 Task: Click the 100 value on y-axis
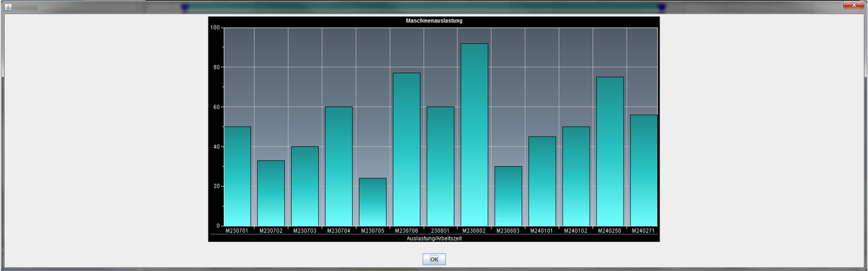click(x=215, y=28)
